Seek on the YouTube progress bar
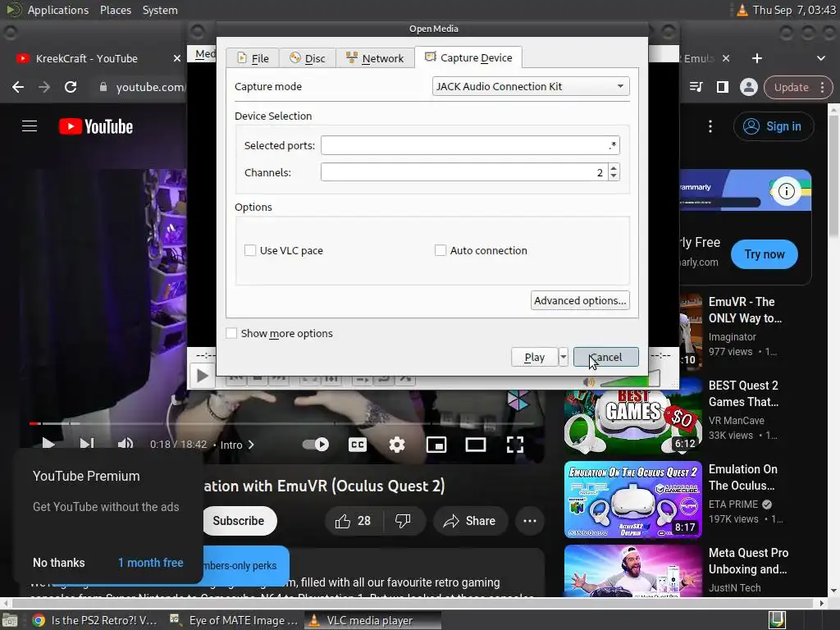Screen dimensions: 840x630 click(282, 423)
